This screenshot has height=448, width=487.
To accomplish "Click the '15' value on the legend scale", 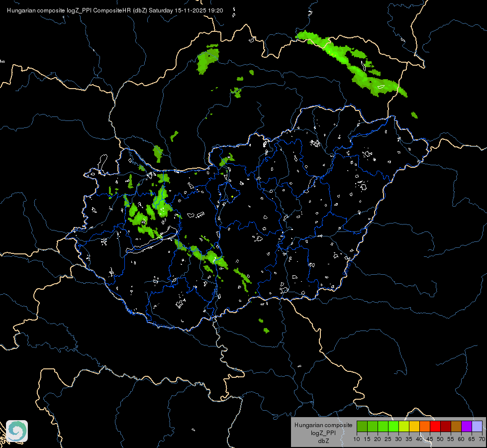I will pyautogui.click(x=367, y=440).
